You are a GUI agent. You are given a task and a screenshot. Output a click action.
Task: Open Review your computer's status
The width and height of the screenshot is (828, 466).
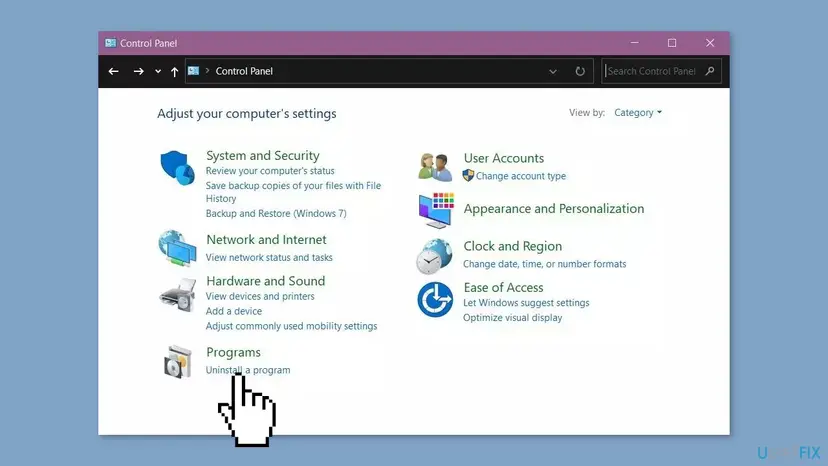tap(270, 171)
